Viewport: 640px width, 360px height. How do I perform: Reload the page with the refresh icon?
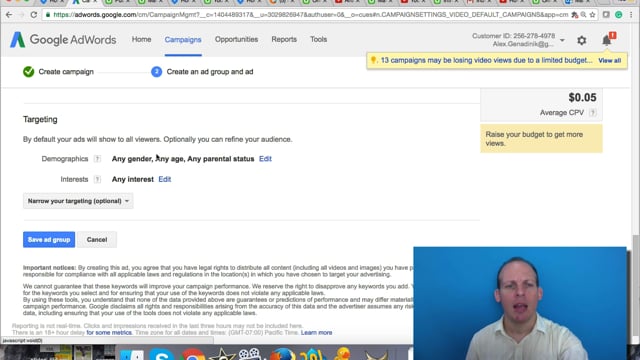coord(34,15)
